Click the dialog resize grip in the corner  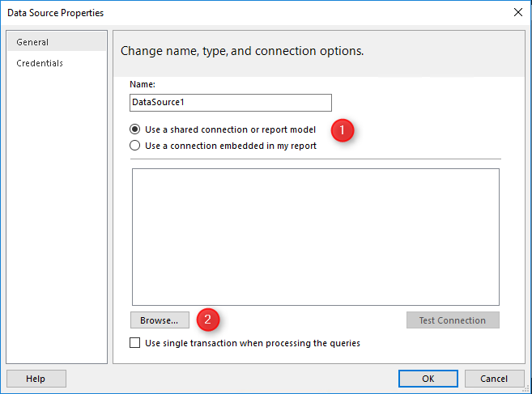[526, 388]
